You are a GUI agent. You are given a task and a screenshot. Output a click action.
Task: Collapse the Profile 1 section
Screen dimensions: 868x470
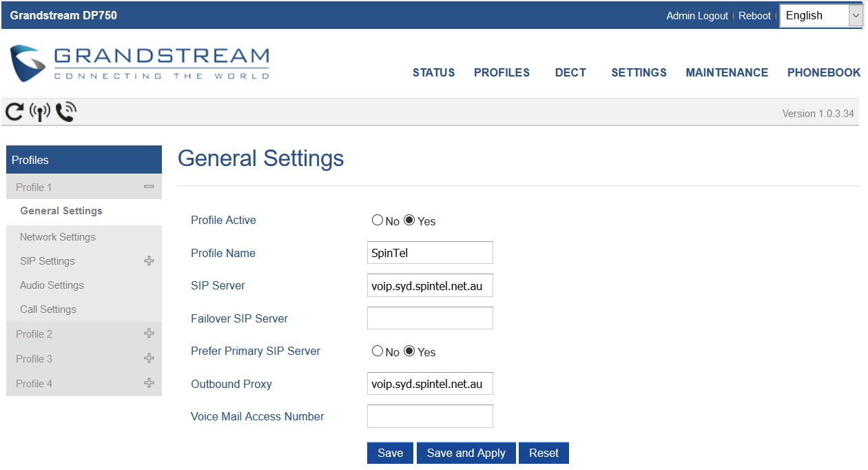149,186
